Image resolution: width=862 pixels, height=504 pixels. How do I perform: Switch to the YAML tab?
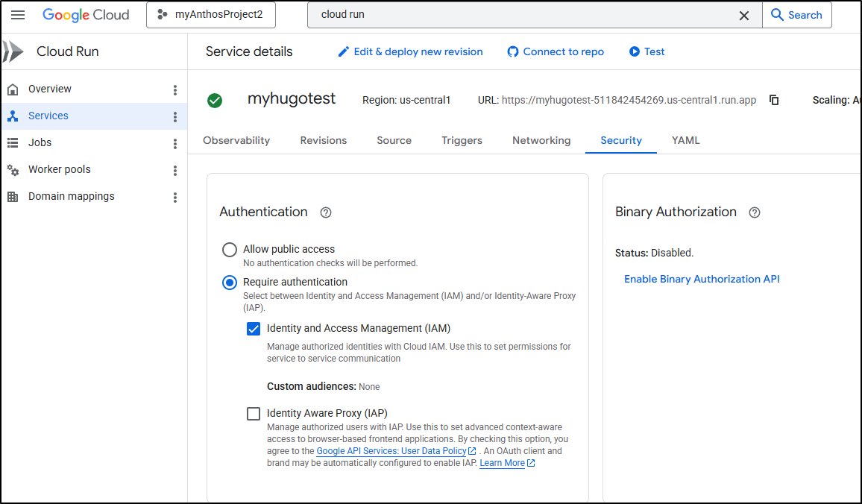click(x=685, y=140)
